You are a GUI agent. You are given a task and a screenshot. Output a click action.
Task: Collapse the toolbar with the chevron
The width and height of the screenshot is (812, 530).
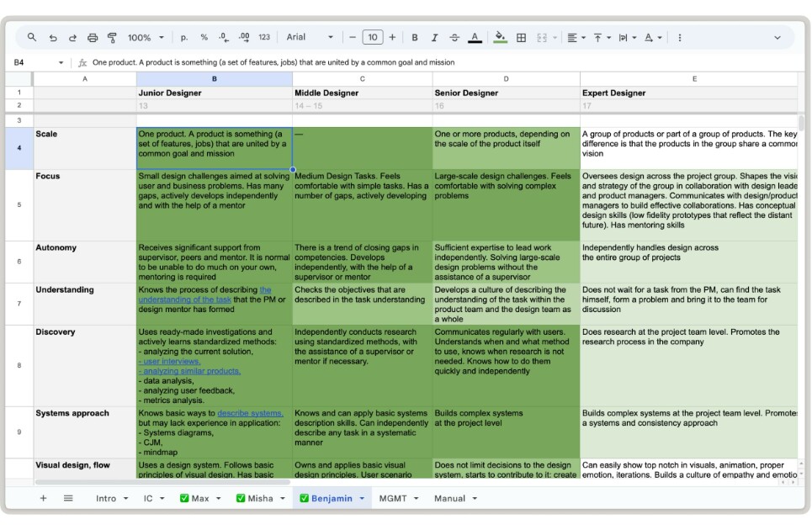pyautogui.click(x=777, y=37)
